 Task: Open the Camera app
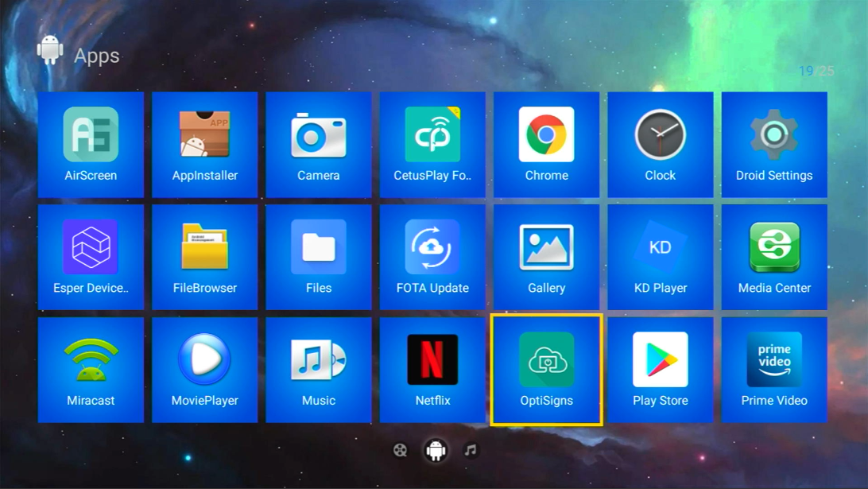318,145
